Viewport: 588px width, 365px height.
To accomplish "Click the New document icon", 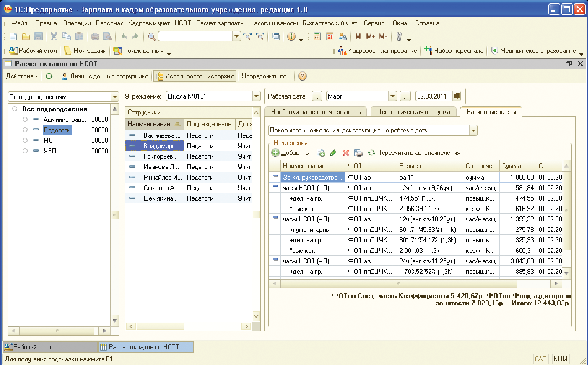I will pos(13,37).
